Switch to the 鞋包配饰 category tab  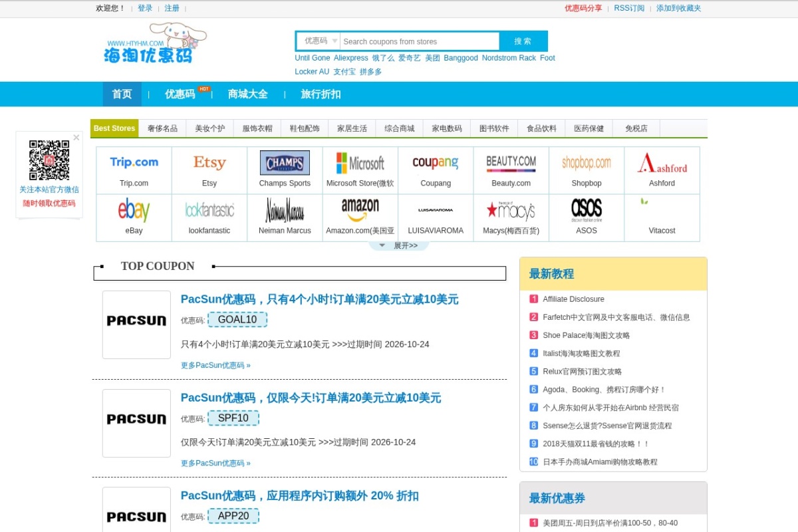click(x=305, y=128)
